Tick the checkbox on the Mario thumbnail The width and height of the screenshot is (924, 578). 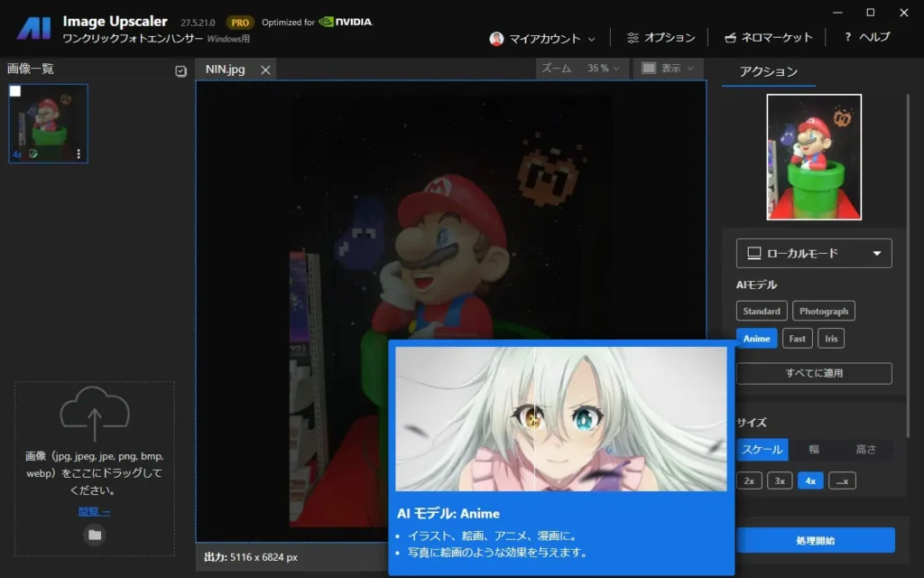pyautogui.click(x=15, y=91)
